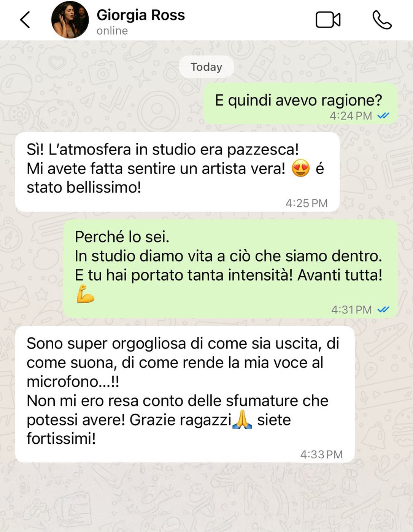Tap the 4:31 PM timestamp
413x532 pixels.
[351, 310]
